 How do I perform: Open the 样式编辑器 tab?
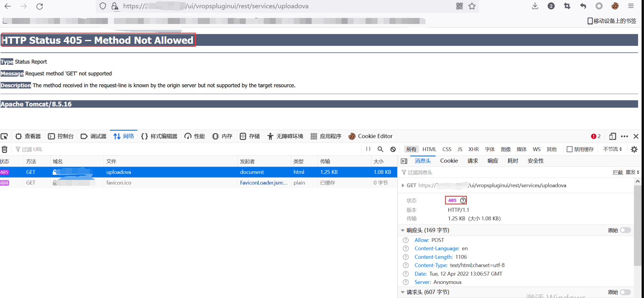pyautogui.click(x=159, y=136)
